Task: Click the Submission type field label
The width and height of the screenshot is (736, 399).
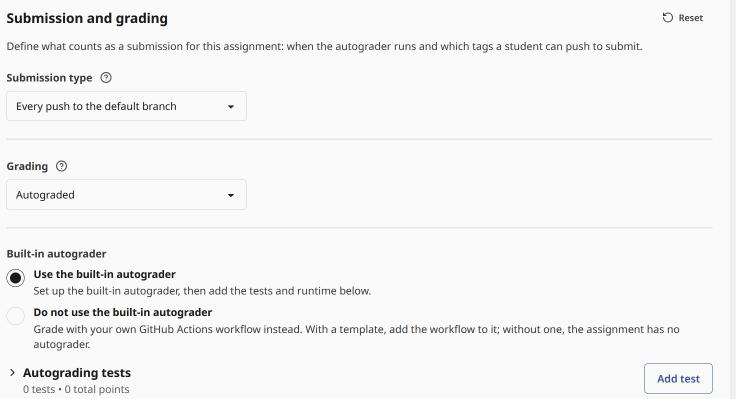Action: 49,78
